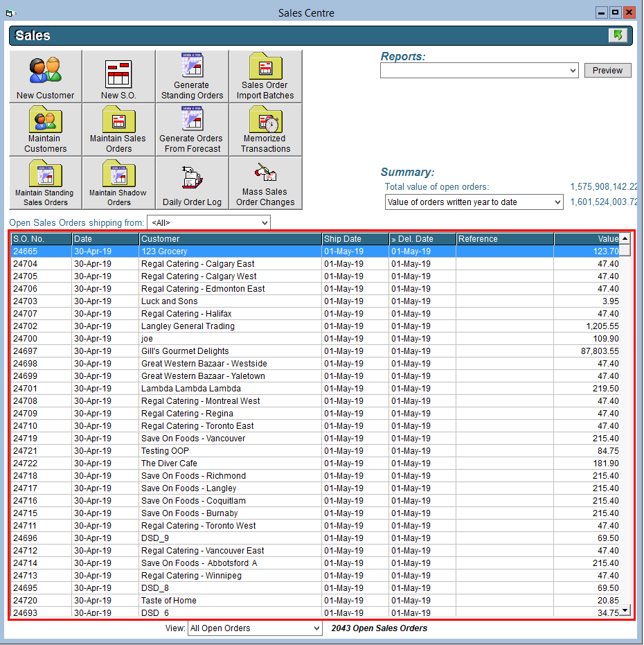Open Maintain Customers folder
Screen dimensions: 644x645
[x=45, y=130]
